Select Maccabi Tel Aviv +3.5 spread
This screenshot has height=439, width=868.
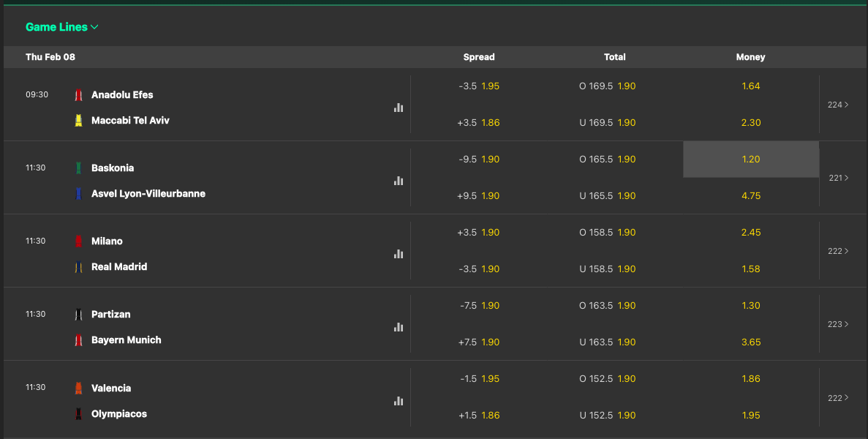pos(479,123)
